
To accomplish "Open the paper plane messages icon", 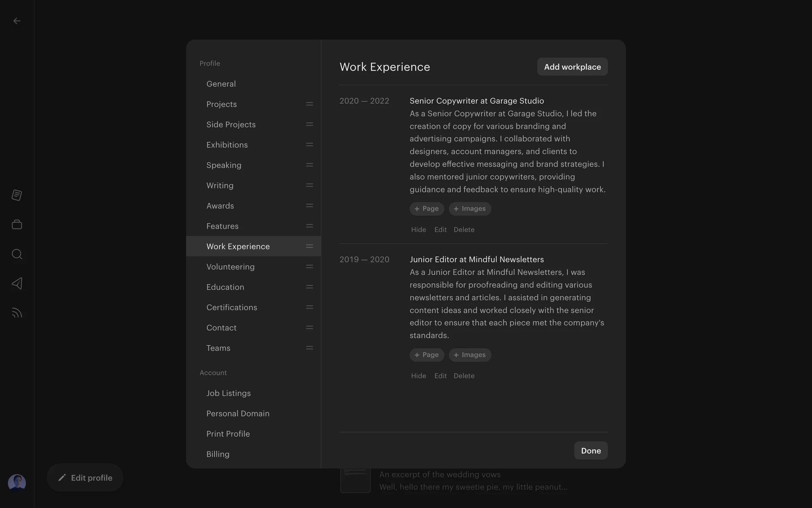I will click(x=17, y=283).
